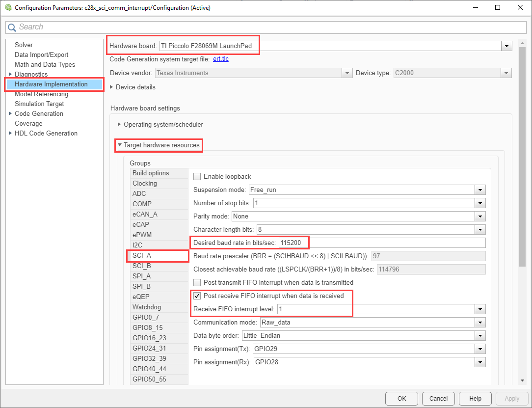Select SPI_A group
Image resolution: width=532 pixels, height=408 pixels.
[159, 276]
